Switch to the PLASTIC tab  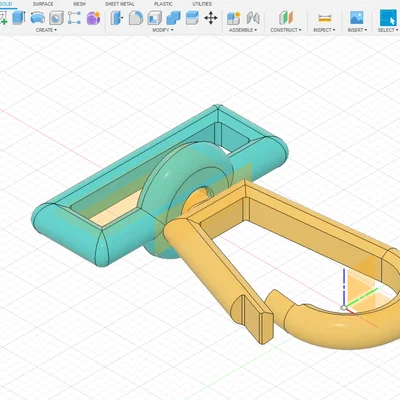click(163, 4)
